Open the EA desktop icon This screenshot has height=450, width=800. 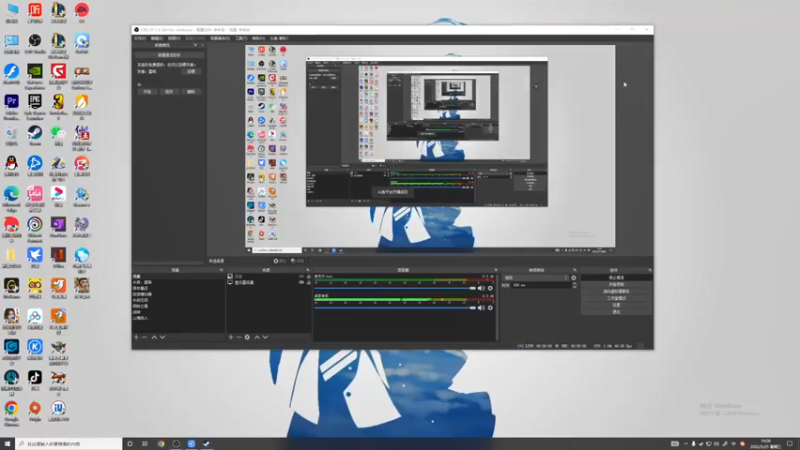82,13
